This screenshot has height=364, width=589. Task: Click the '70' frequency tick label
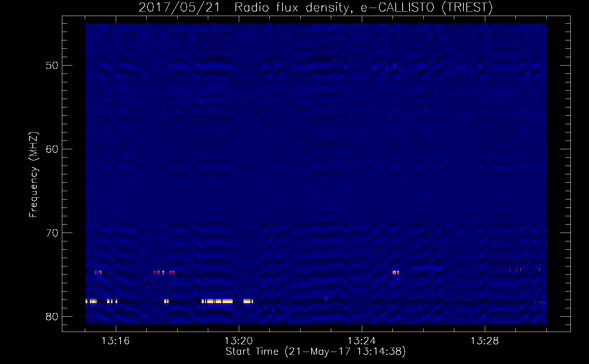(52, 233)
